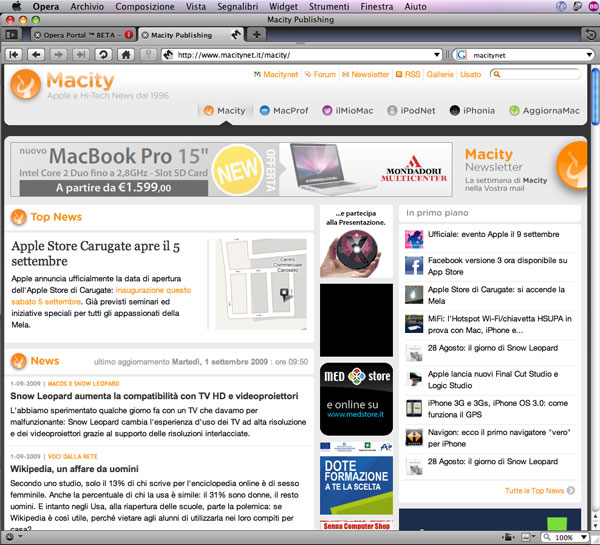Open the Strumenti menu
The image size is (600, 545).
coord(329,7)
